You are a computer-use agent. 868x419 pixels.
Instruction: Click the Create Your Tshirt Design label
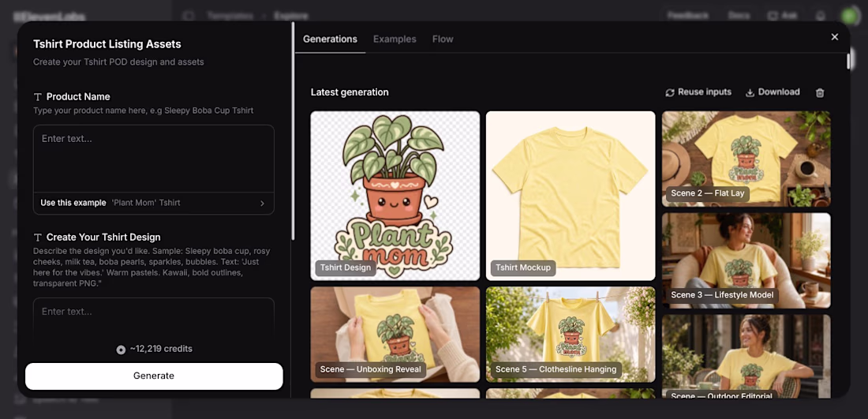point(103,238)
